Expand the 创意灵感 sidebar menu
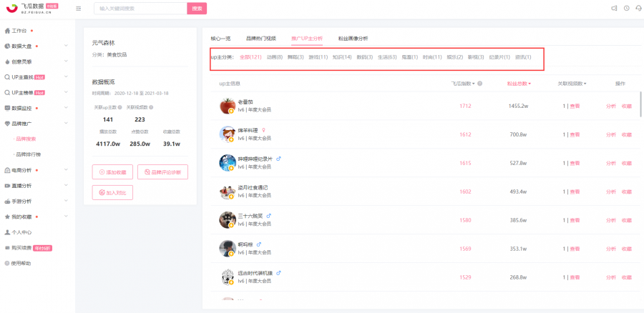The image size is (644, 313). [66, 61]
